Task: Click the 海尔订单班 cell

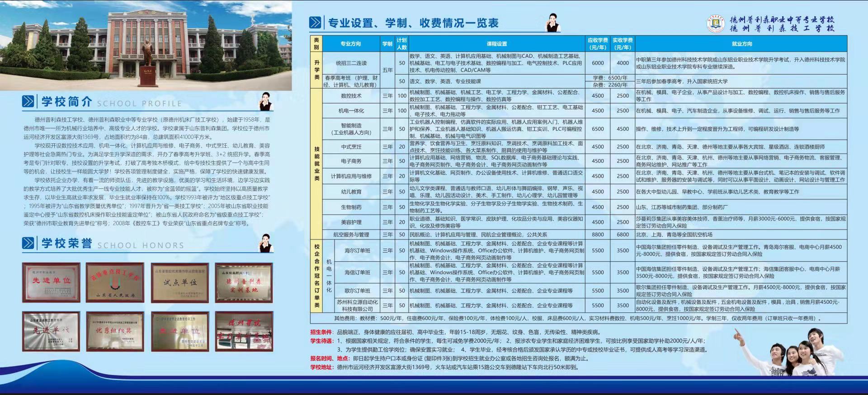Action: pyautogui.click(x=357, y=250)
